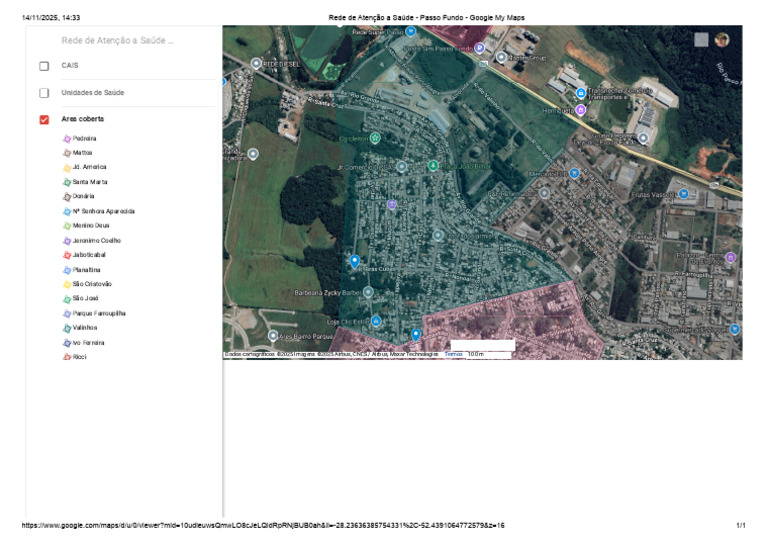Click the Jeronimo Coelho polygon icon

[x=67, y=241]
